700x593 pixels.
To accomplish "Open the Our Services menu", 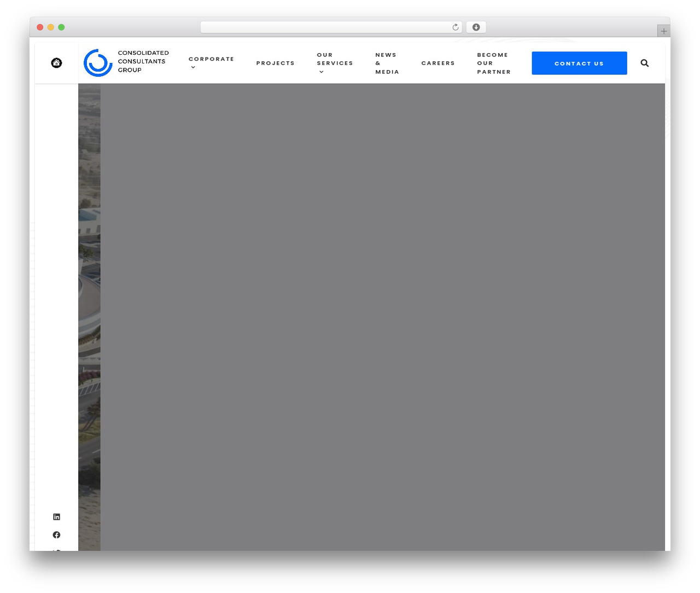I will click(x=335, y=59).
